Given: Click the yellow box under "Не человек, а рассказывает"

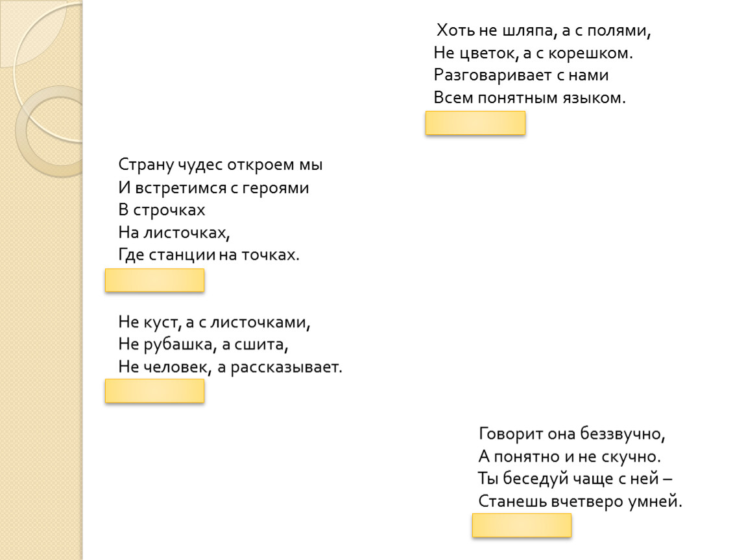Looking at the screenshot, I should [x=154, y=391].
